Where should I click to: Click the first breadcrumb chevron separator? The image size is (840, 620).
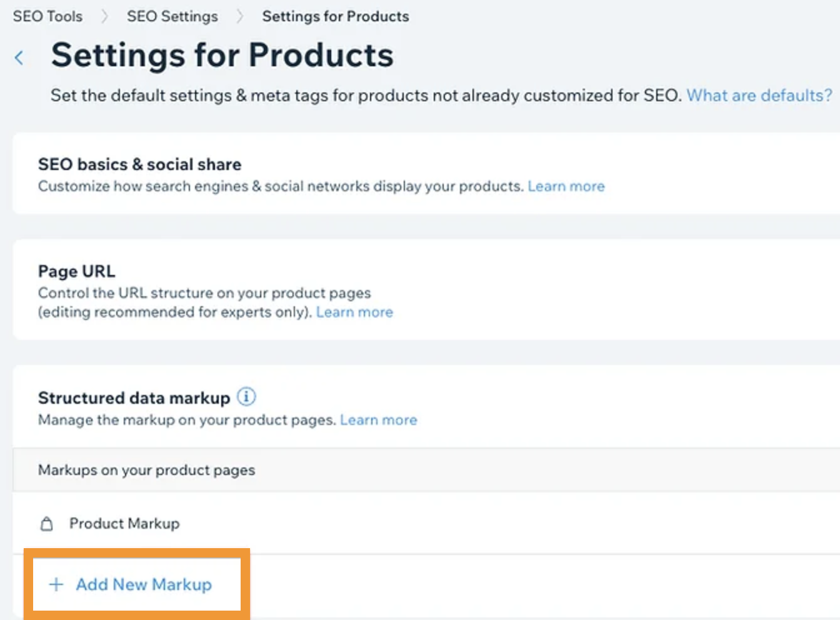pos(104,16)
